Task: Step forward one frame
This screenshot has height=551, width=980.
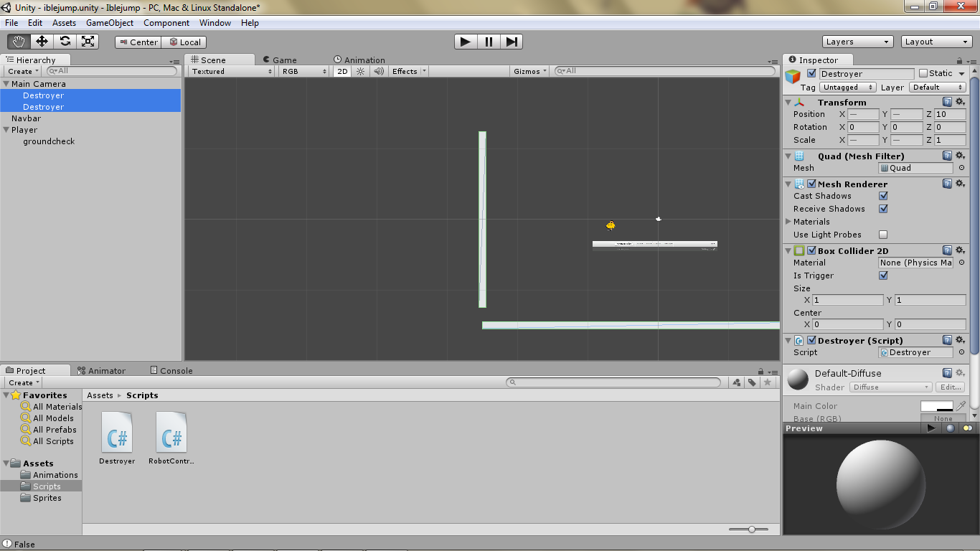Action: (512, 42)
